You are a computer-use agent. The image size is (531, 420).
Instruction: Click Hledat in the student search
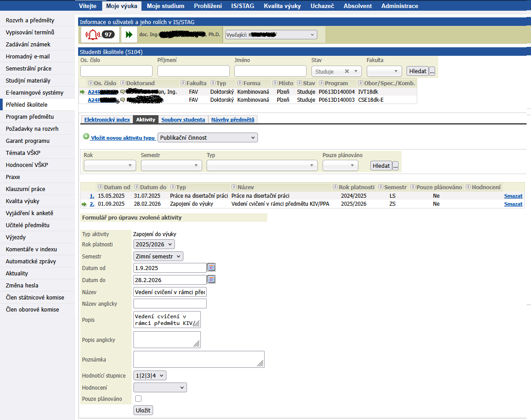pyautogui.click(x=418, y=71)
